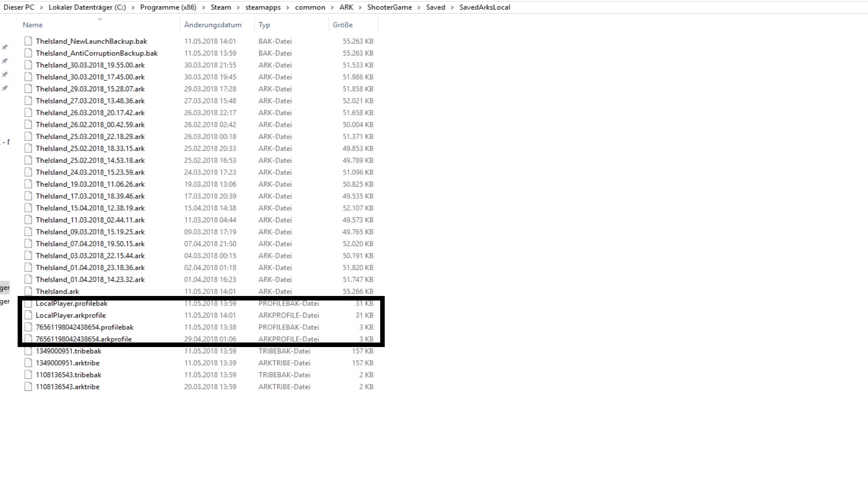
Task: Go to Lokaler Datenträger (C:) in breadcrumb
Action: tap(87, 7)
